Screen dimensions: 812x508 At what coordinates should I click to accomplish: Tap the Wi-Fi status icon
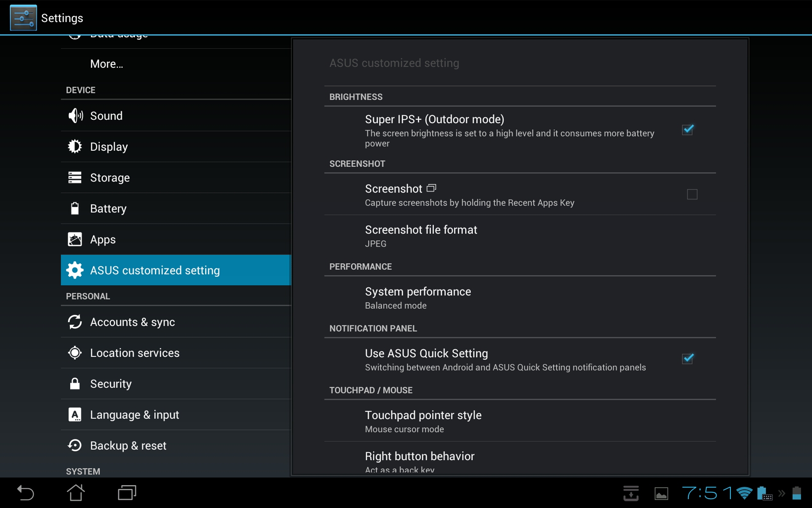click(744, 493)
